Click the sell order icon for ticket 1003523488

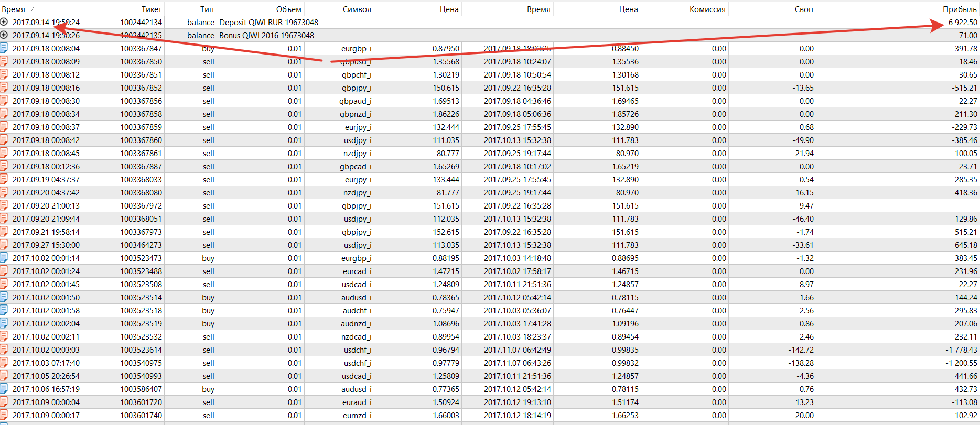(4, 271)
